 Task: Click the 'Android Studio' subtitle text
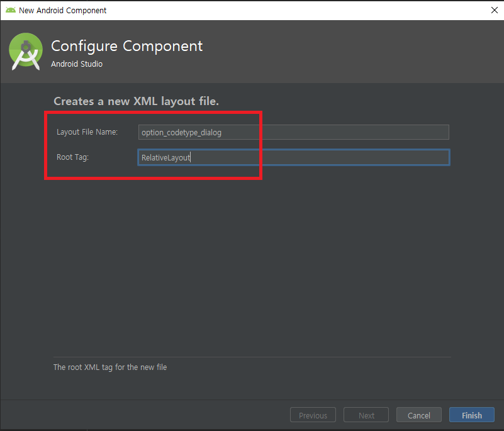pos(77,64)
